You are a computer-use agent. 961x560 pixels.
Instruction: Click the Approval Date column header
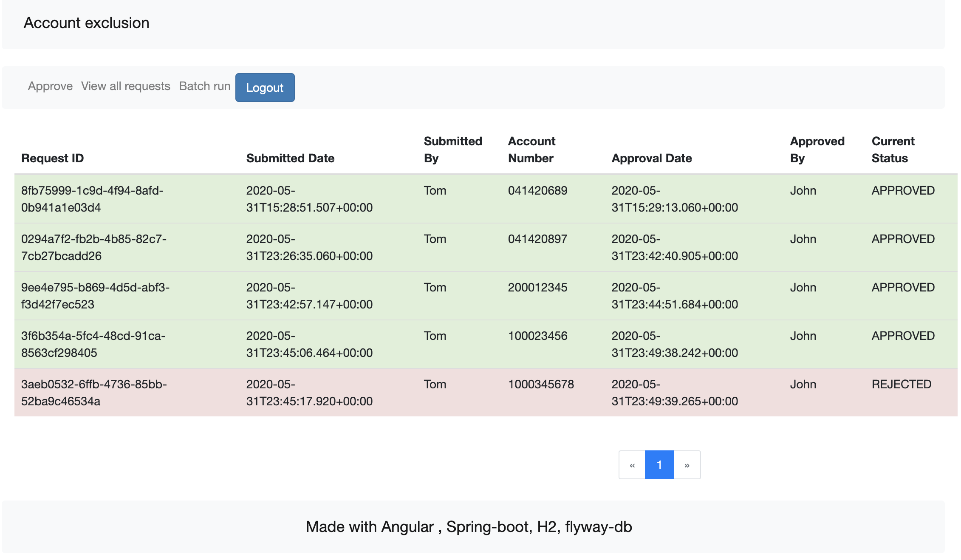pyautogui.click(x=651, y=158)
